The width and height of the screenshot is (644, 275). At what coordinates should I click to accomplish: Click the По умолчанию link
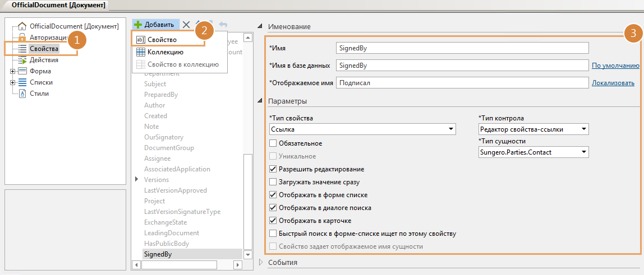pyautogui.click(x=615, y=66)
